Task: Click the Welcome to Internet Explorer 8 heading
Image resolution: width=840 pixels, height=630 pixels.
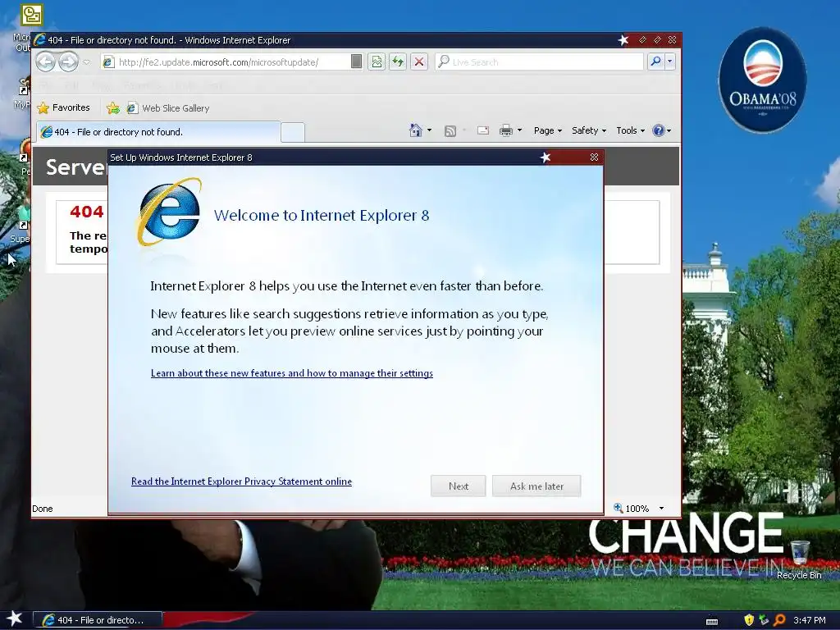Action: [x=322, y=216]
